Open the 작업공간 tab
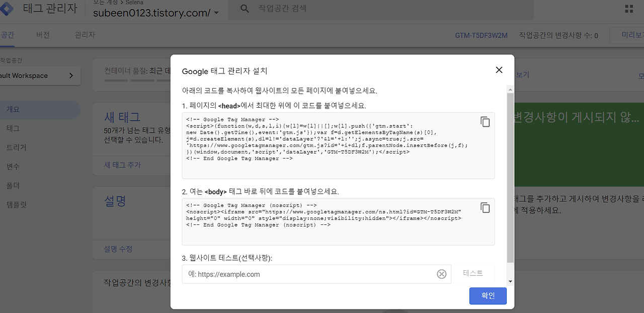 click(8, 35)
